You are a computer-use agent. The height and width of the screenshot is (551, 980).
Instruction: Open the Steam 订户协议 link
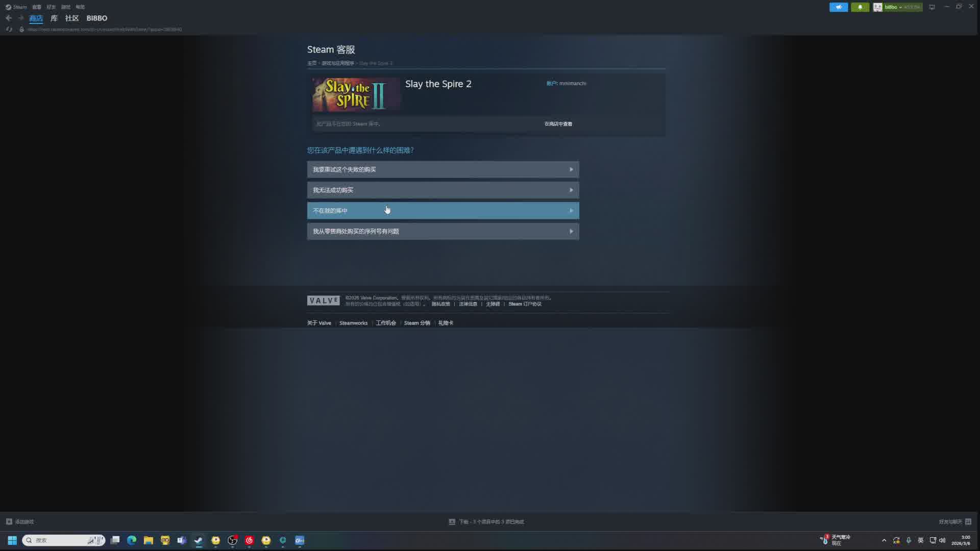[x=525, y=304]
